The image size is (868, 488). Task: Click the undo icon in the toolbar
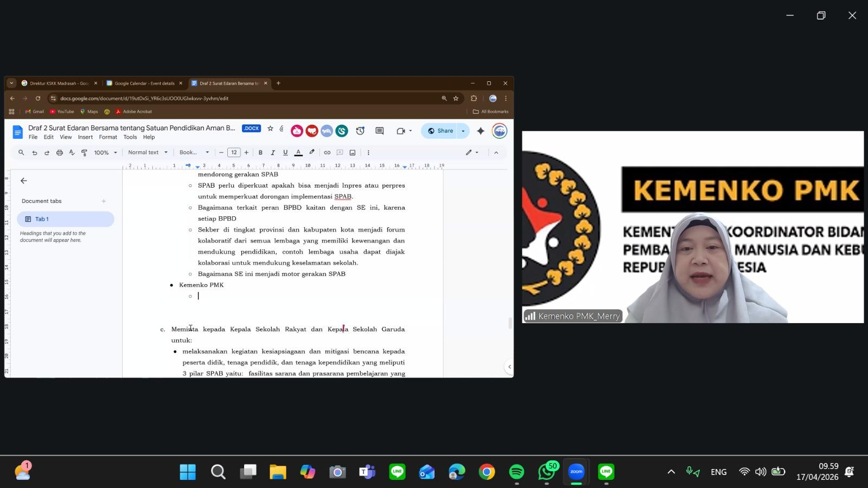coord(34,152)
